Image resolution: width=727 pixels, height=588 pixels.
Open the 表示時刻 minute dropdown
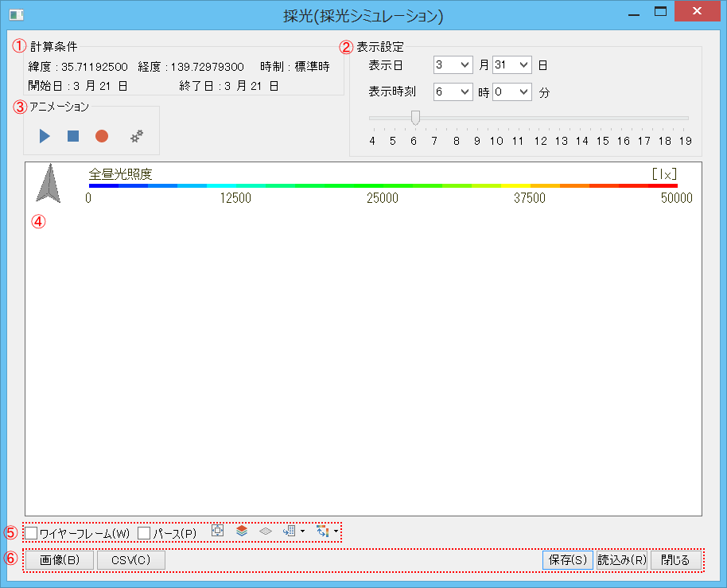point(511,92)
